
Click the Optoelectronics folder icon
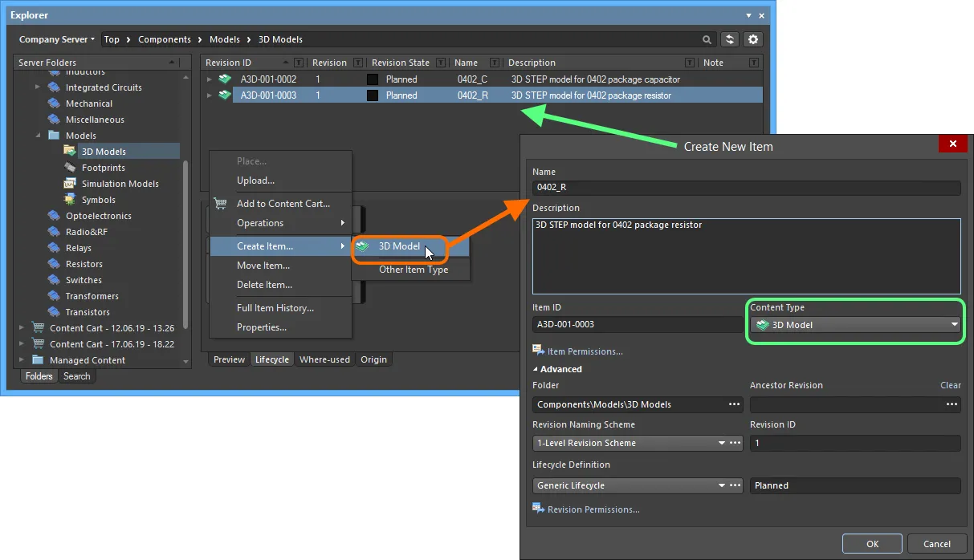click(x=54, y=216)
